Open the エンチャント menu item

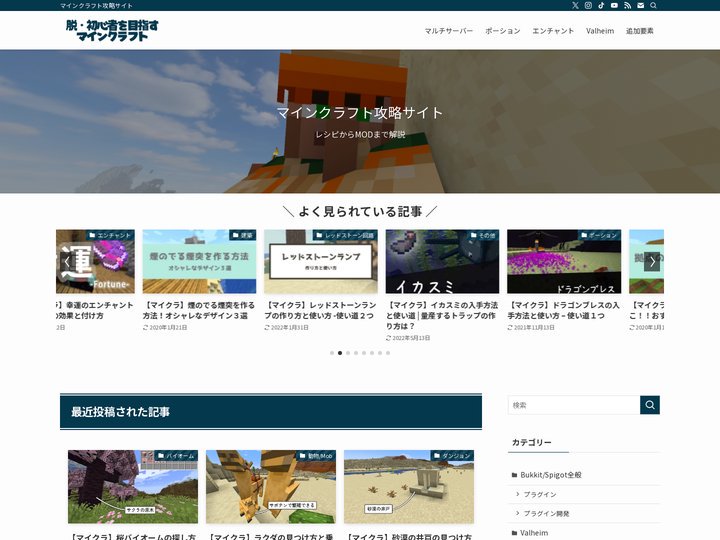553,31
